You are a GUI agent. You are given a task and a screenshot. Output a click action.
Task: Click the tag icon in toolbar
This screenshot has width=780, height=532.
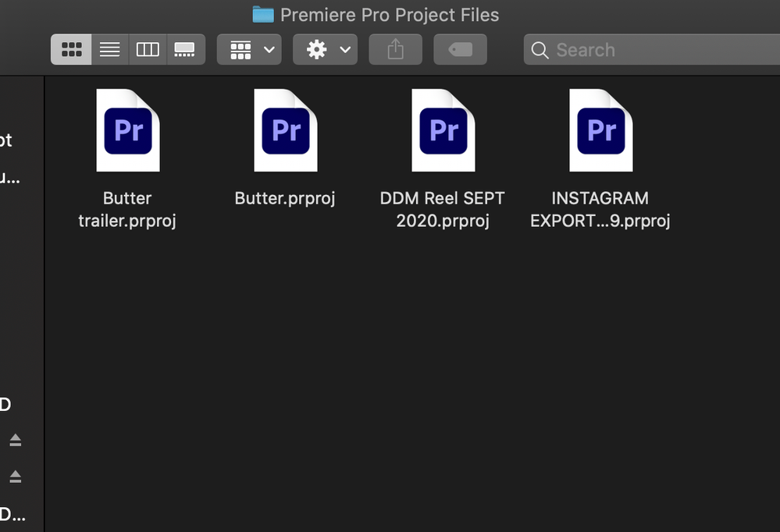[460, 49]
